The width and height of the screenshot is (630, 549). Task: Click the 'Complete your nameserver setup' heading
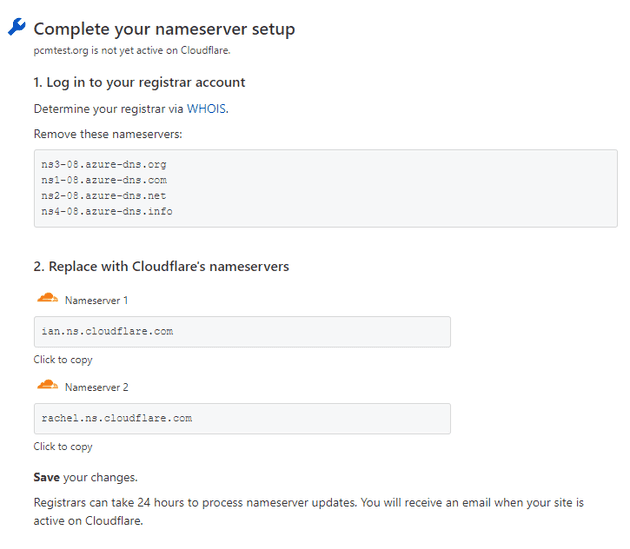point(164,29)
